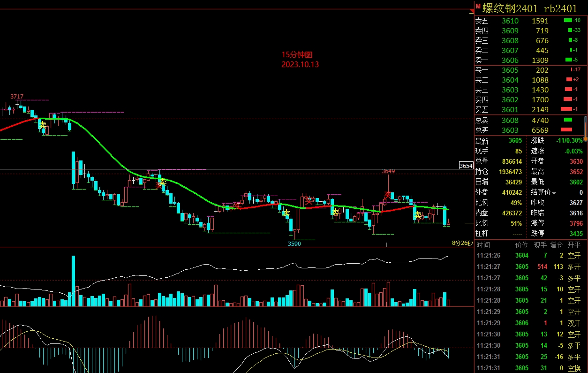Viewport: 588px width, 373px height.
Task: Click the 速涨 value -0.03%
Action: click(x=574, y=151)
